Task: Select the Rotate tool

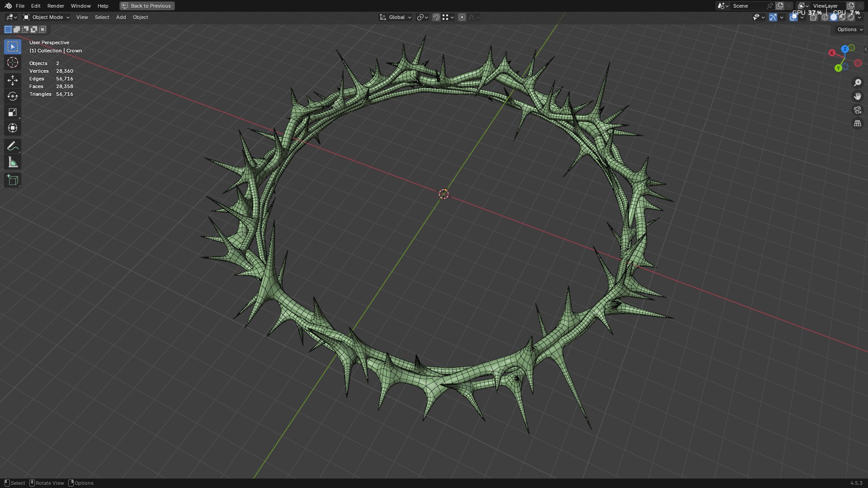Action: [13, 96]
